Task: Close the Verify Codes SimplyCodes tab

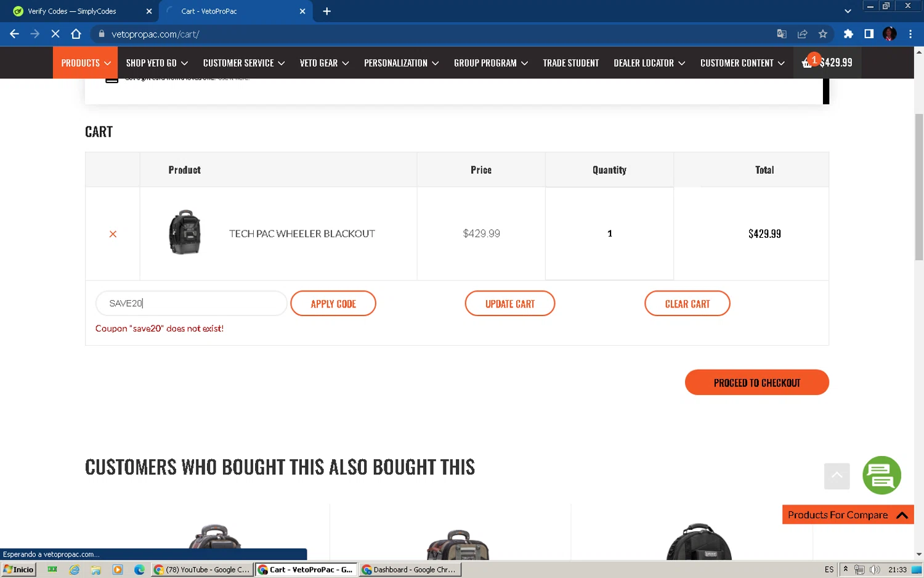Action: coord(149,11)
